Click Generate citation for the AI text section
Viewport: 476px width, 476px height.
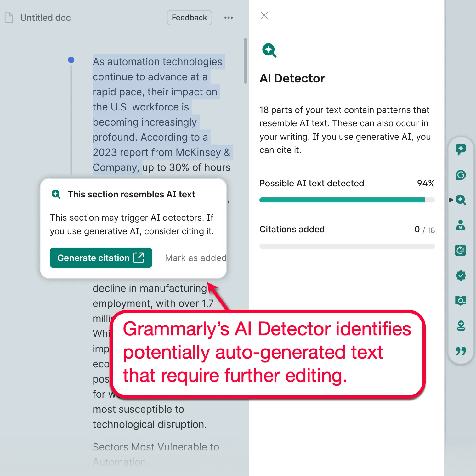pos(101,258)
